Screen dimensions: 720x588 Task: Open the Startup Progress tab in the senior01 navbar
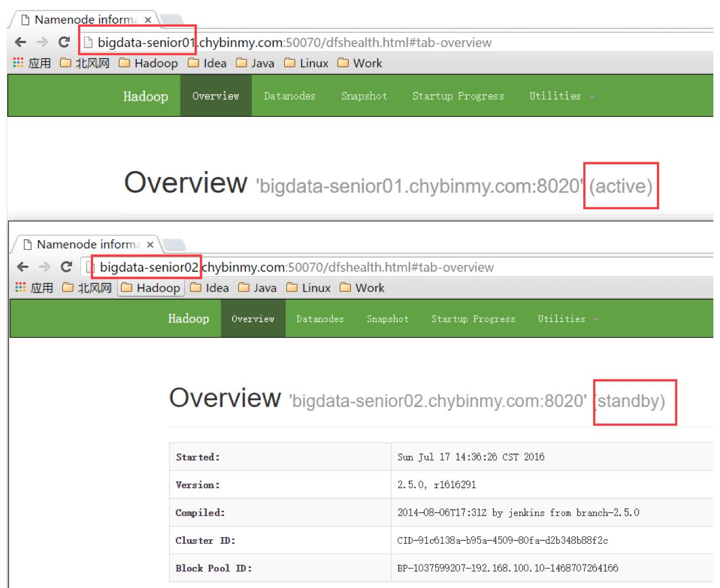(x=458, y=96)
